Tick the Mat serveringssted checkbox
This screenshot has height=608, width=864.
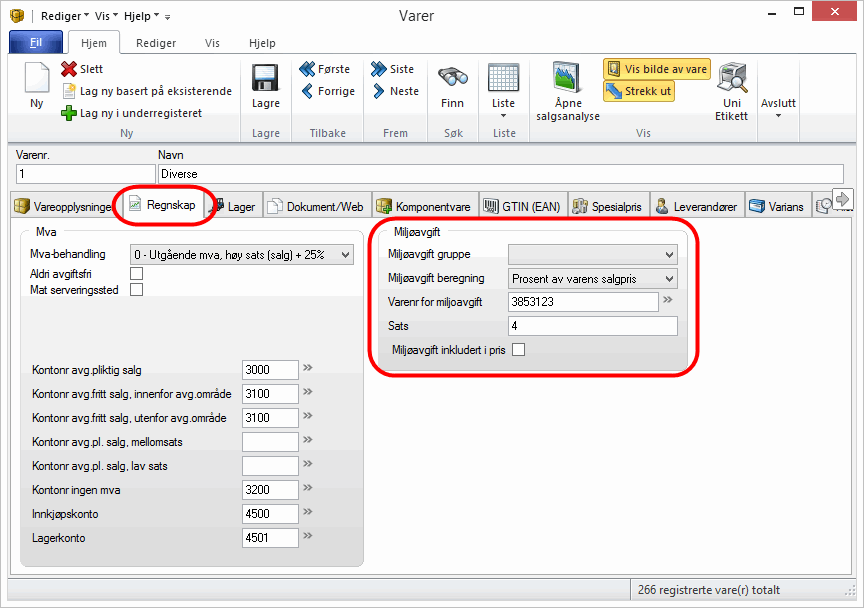click(137, 290)
